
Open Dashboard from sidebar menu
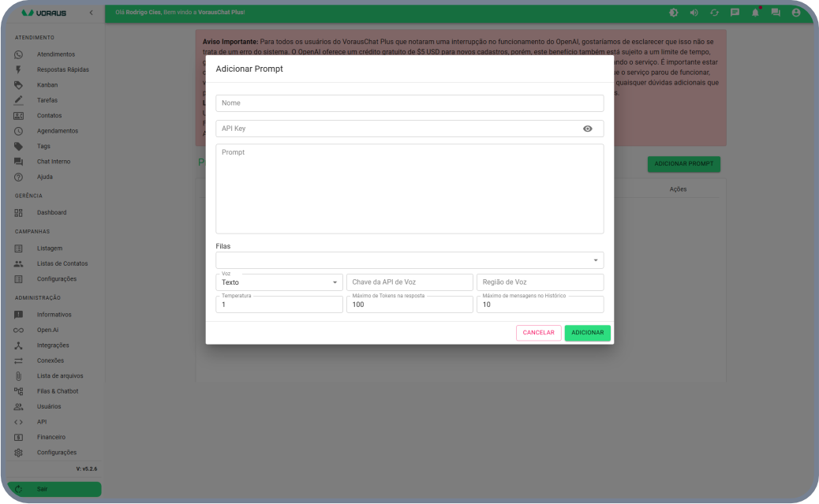pyautogui.click(x=51, y=213)
